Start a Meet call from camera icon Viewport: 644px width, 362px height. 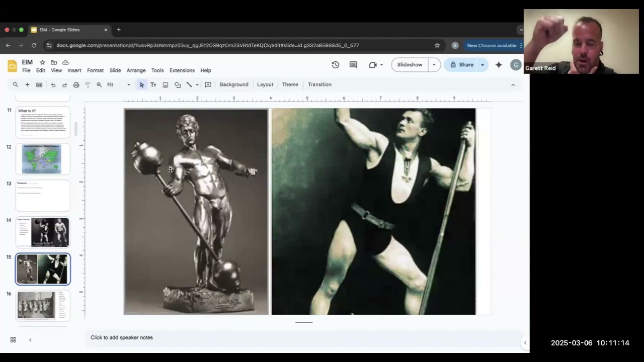pos(373,65)
